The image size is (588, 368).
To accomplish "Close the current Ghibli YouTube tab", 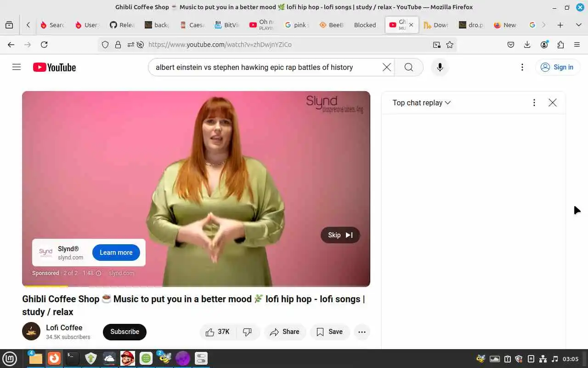I will coord(411,25).
